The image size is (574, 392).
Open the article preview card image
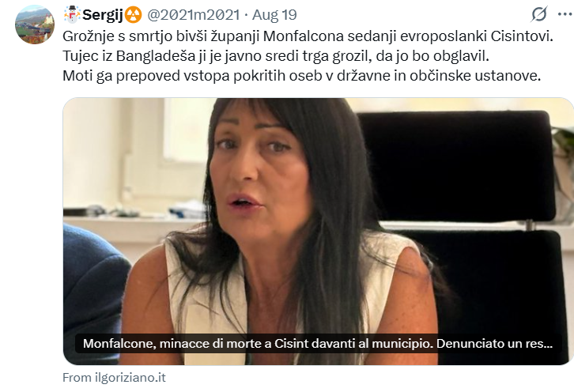click(x=318, y=232)
